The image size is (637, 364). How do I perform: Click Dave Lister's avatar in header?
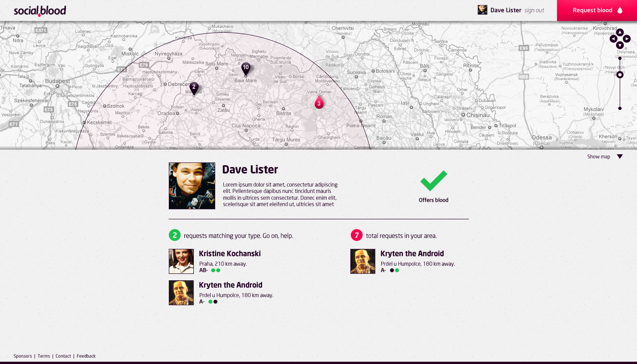coord(482,10)
